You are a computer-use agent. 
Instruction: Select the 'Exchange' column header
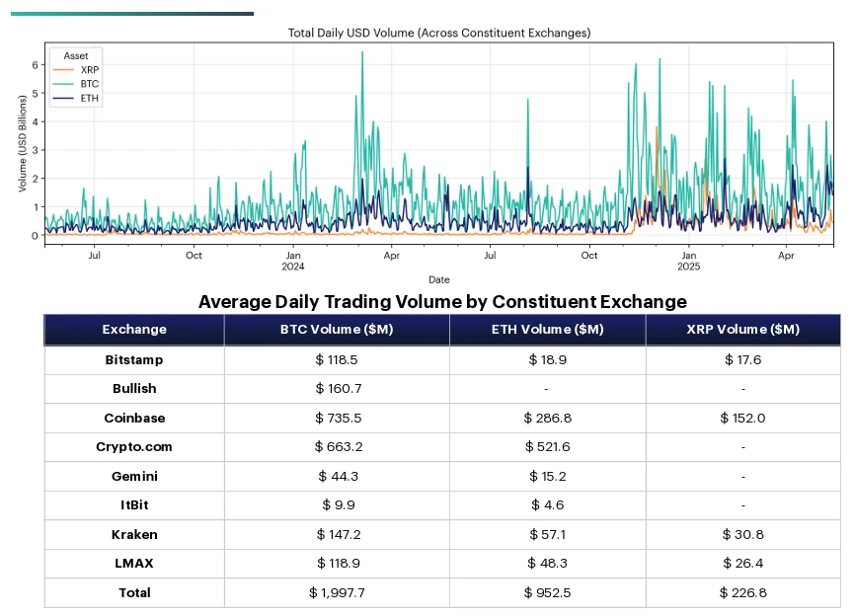(x=134, y=330)
